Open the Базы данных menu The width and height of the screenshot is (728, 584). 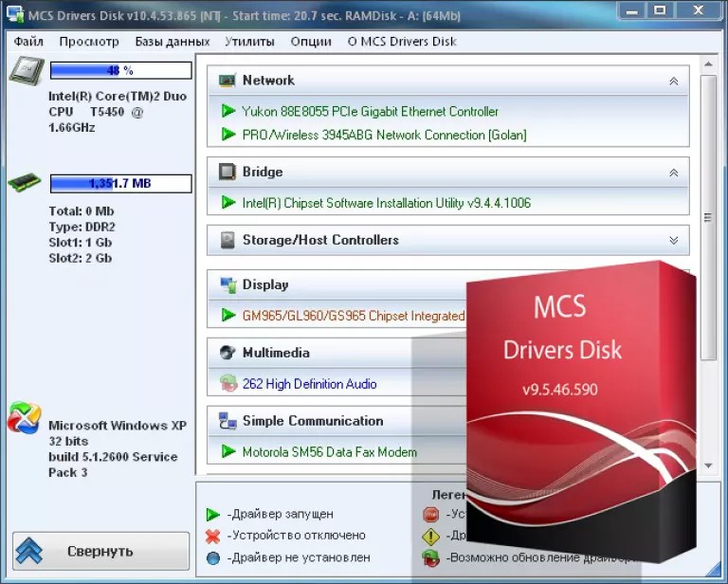[172, 42]
